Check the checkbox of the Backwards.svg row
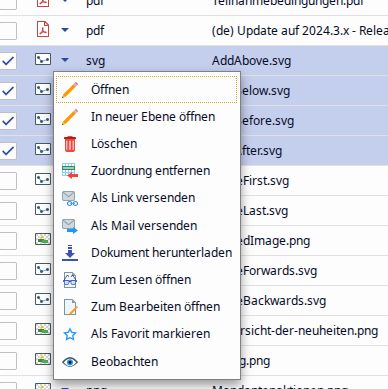 (8, 301)
